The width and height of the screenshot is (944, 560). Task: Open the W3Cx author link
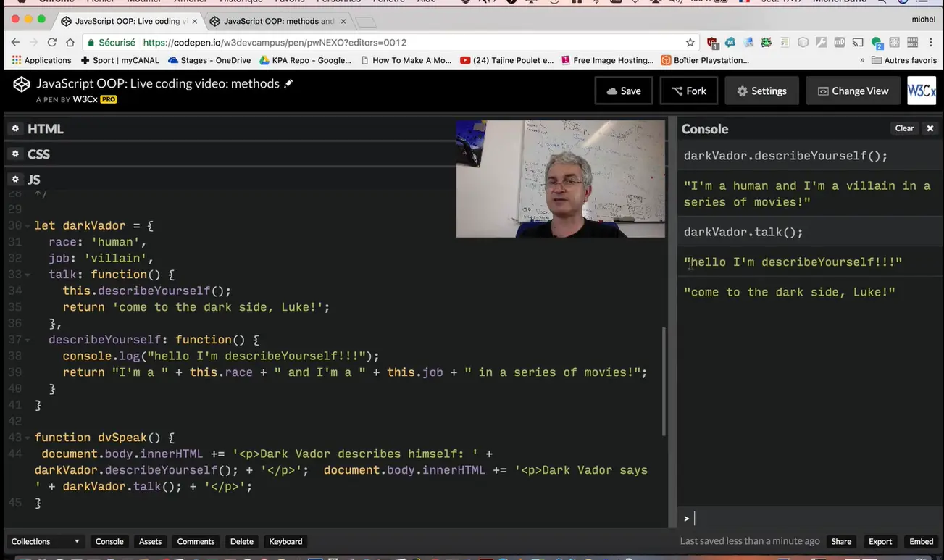[85, 99]
